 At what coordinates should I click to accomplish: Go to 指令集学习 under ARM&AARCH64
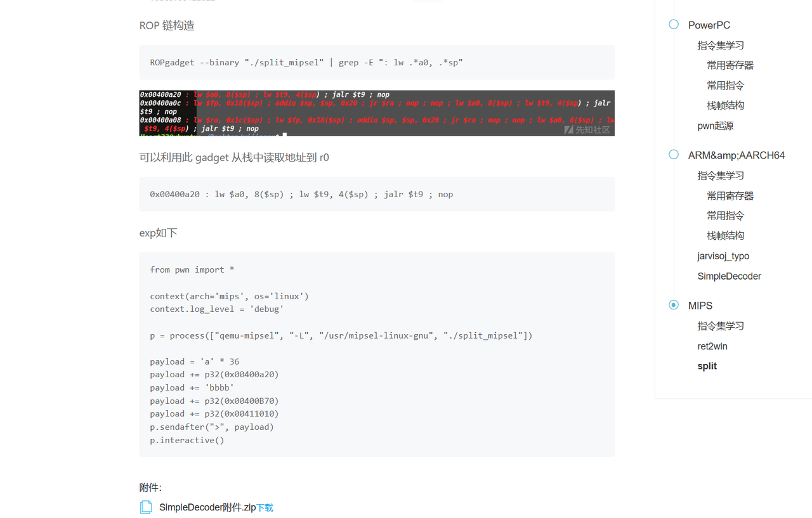point(721,176)
